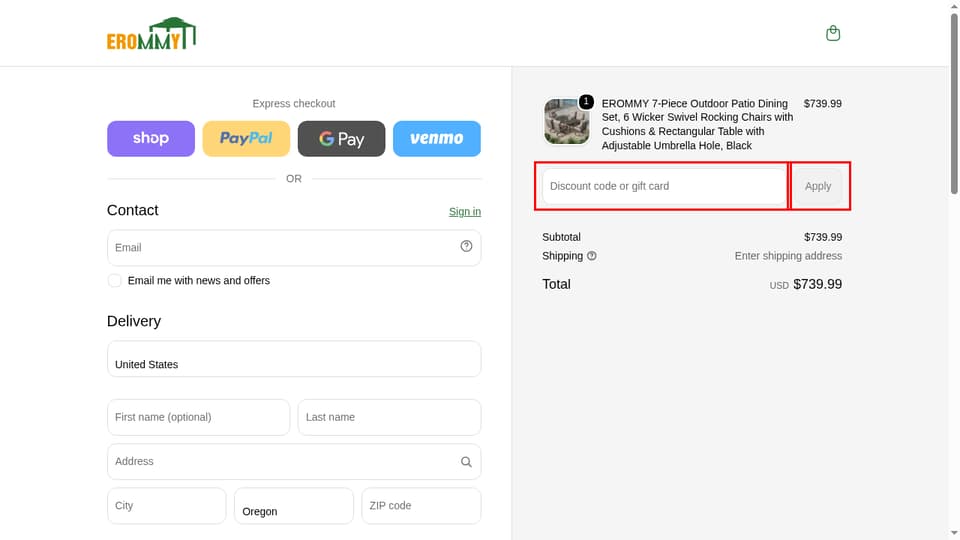Select the EROMMY 7-Piece Outdoor Patio product title
This screenshot has height=540, width=960.
click(697, 124)
